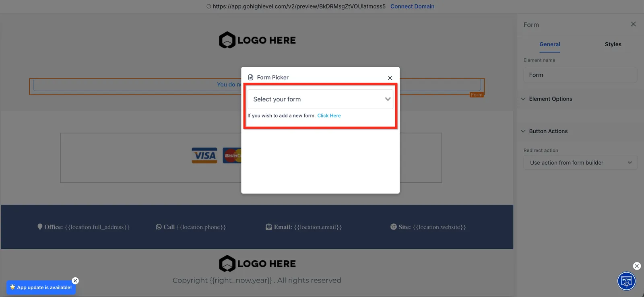Open the round help widget icon
The image size is (644, 297).
click(626, 281)
